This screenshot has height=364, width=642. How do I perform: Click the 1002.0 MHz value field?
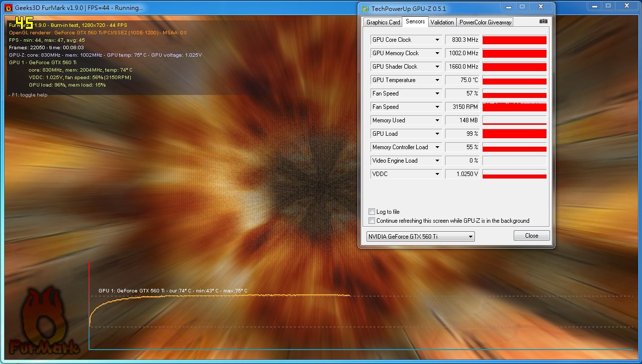[462, 53]
